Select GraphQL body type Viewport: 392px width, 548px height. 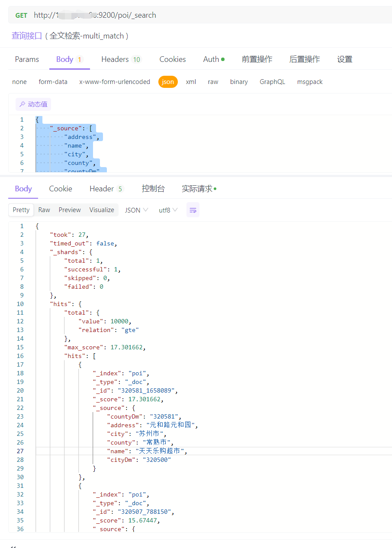click(272, 82)
